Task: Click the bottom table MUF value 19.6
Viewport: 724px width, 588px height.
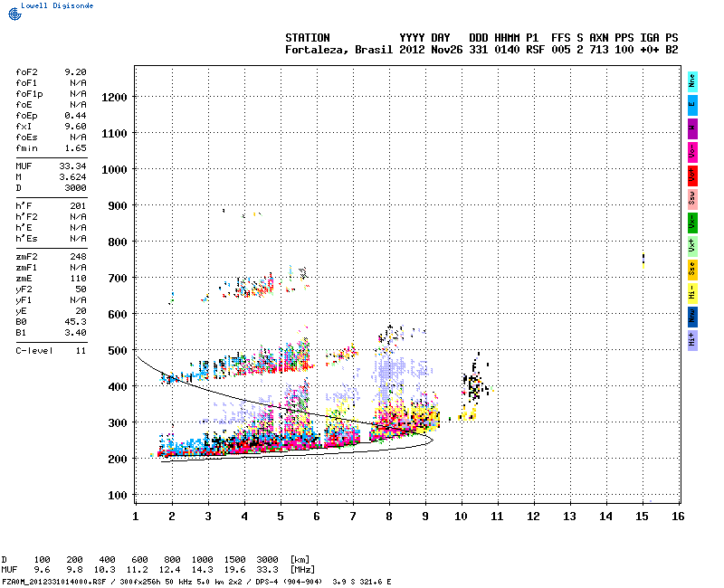Action: pos(234,570)
